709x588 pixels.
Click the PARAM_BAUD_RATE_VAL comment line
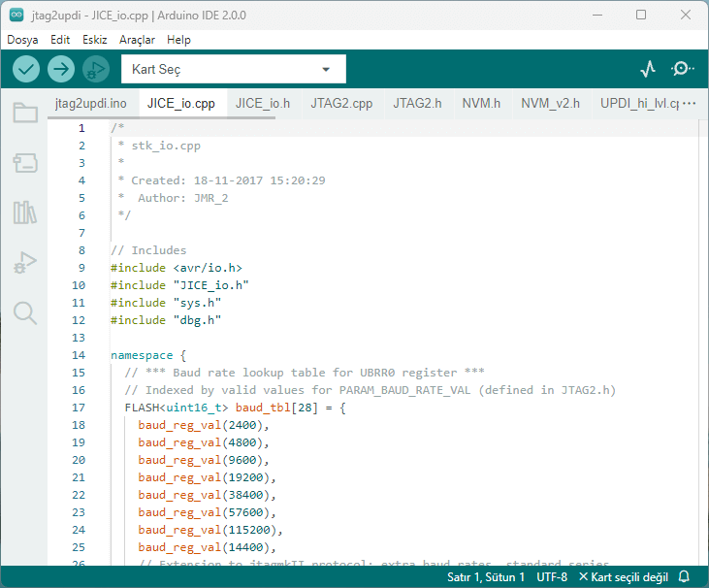coord(370,390)
